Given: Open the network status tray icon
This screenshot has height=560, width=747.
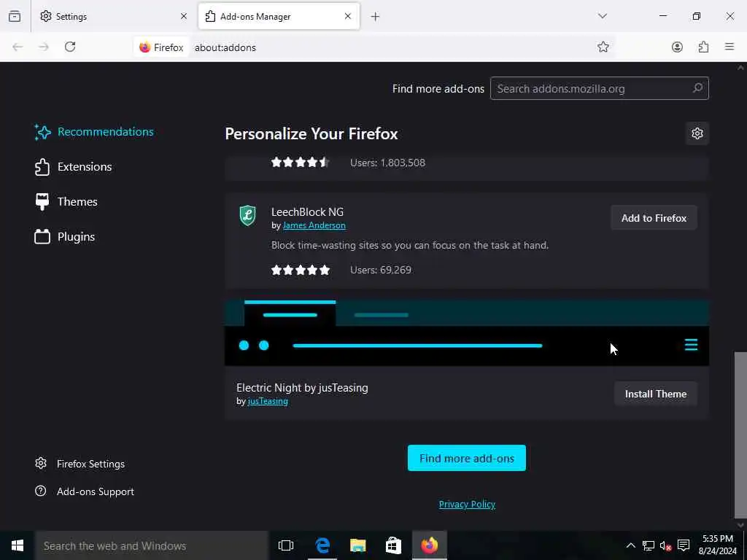Looking at the screenshot, I should tap(648, 545).
